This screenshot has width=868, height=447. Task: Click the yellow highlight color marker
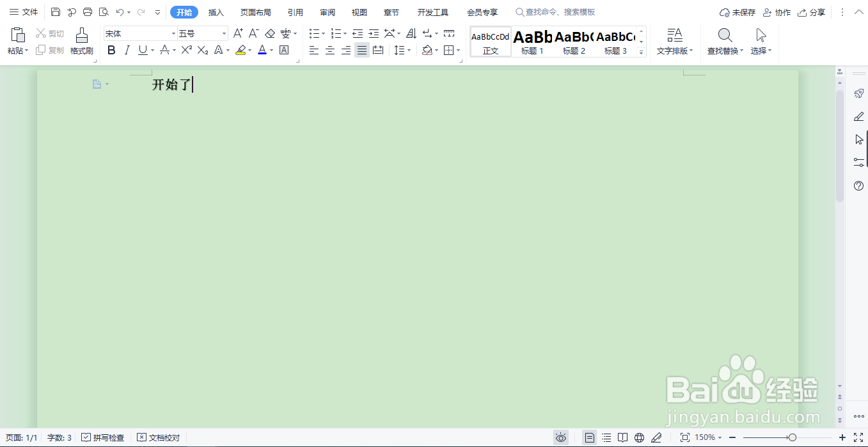241,50
